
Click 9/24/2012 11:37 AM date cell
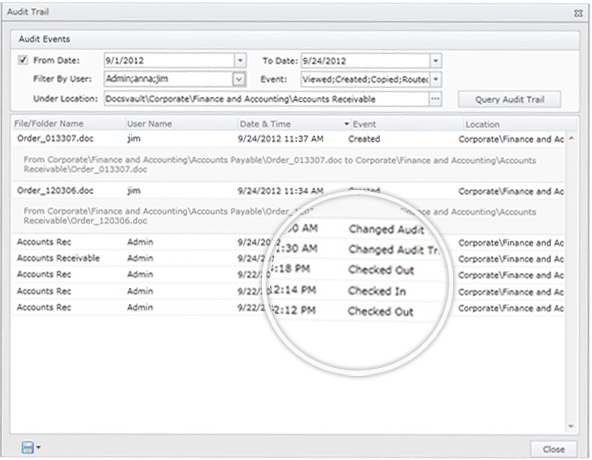pyautogui.click(x=281, y=139)
